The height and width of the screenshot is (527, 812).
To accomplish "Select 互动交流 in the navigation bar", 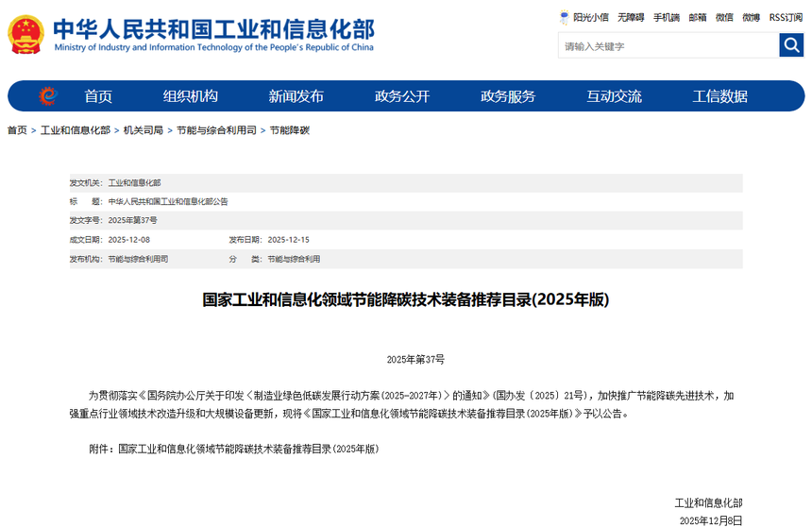I will point(614,96).
